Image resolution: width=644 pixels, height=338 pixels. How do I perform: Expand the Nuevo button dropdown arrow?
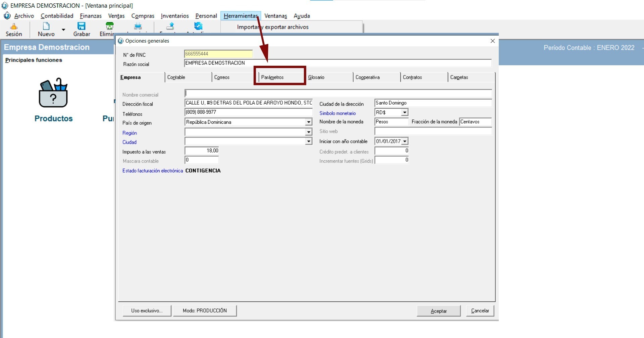click(63, 30)
